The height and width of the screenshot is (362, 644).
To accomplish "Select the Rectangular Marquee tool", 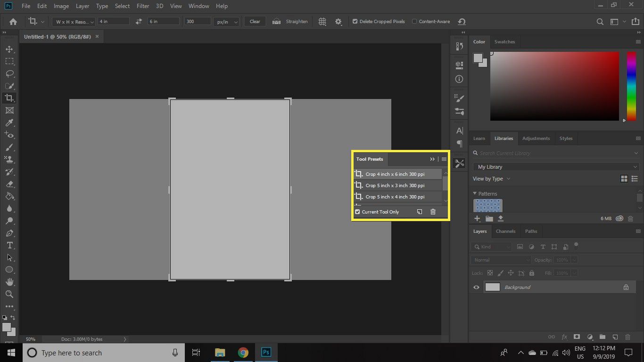I will (x=9, y=61).
